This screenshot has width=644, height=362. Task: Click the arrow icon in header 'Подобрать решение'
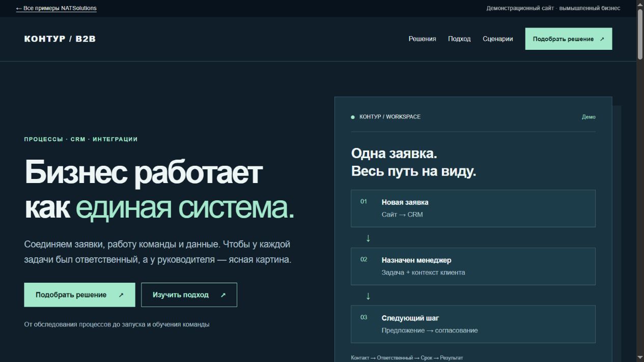pos(602,39)
